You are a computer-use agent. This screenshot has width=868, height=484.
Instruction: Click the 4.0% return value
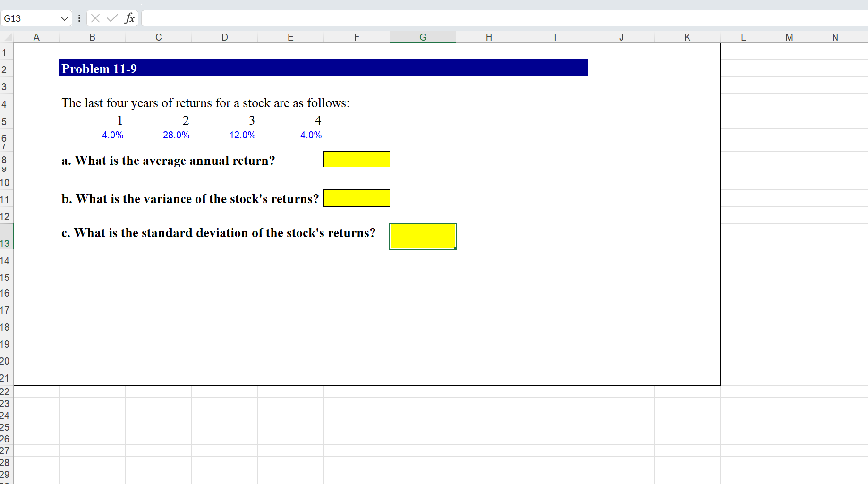coord(311,135)
